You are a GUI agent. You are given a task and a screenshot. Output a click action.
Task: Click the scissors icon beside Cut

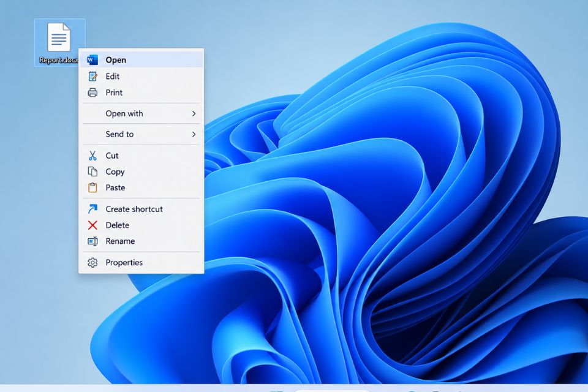92,156
